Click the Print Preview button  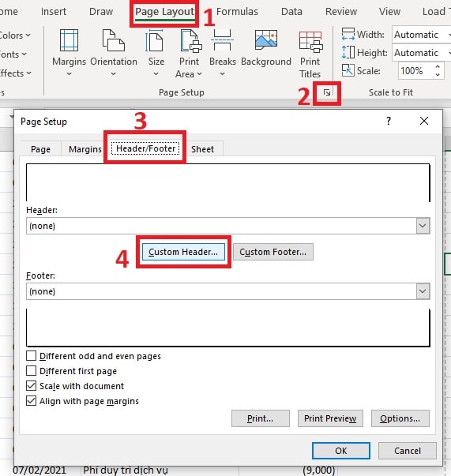pyautogui.click(x=330, y=418)
